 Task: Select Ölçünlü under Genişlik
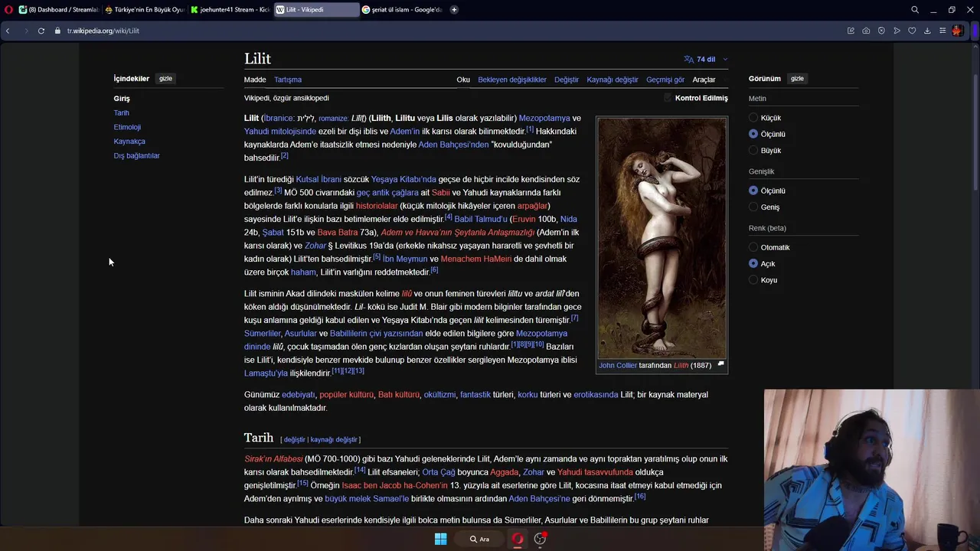pyautogui.click(x=753, y=191)
